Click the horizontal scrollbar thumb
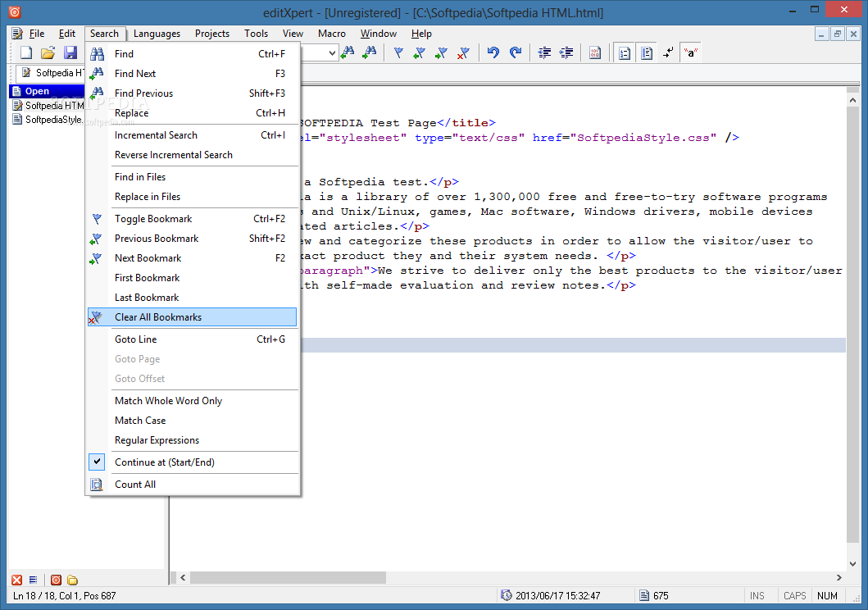Viewport: 868px width, 610px height. point(288,577)
